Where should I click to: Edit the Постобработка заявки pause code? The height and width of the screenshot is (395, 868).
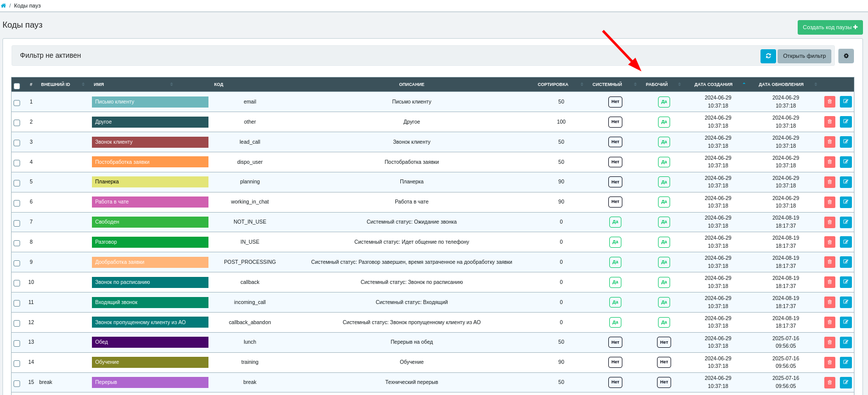[846, 162]
